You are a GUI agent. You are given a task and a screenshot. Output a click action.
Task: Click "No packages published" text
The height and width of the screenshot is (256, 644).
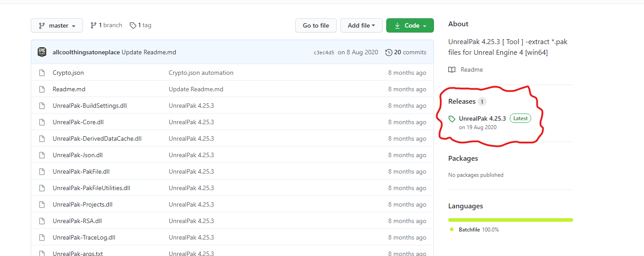click(476, 175)
